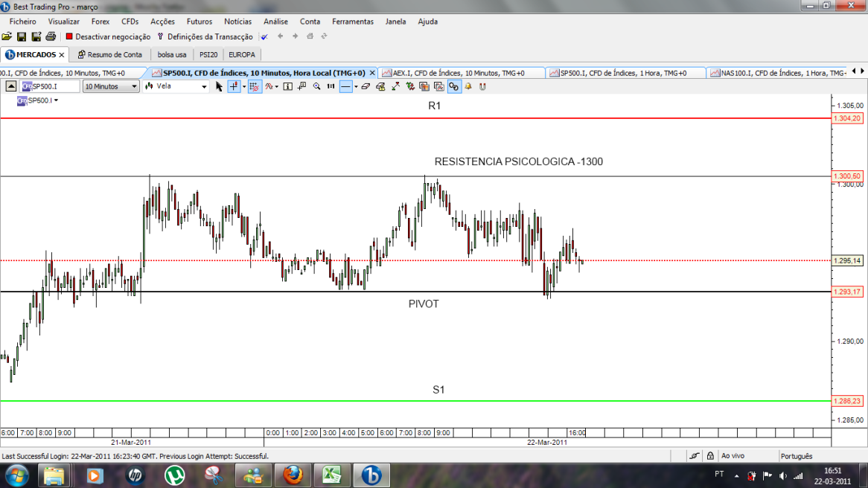Click the SP500.I symbol input field
868x488 pixels.
[x=51, y=86]
